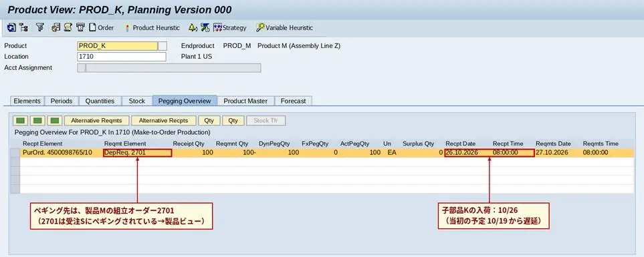This screenshot has width=644, height=257.
Task: Click the middle green icon button above the pegging table
Action: (38, 121)
